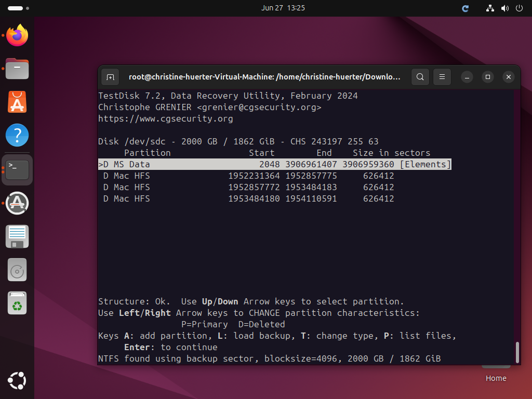532x399 pixels.
Task: Click the "Structure: Ok." status text
Action: point(134,301)
